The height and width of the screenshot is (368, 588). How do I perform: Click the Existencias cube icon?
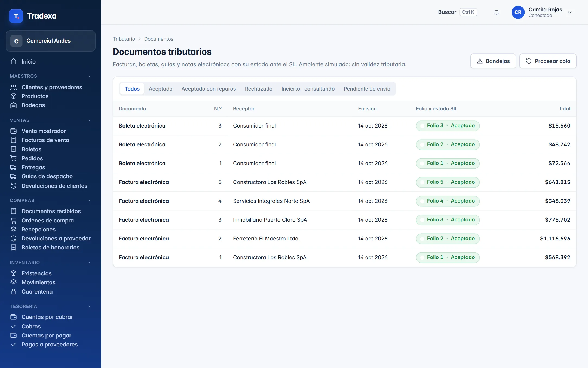pos(13,273)
